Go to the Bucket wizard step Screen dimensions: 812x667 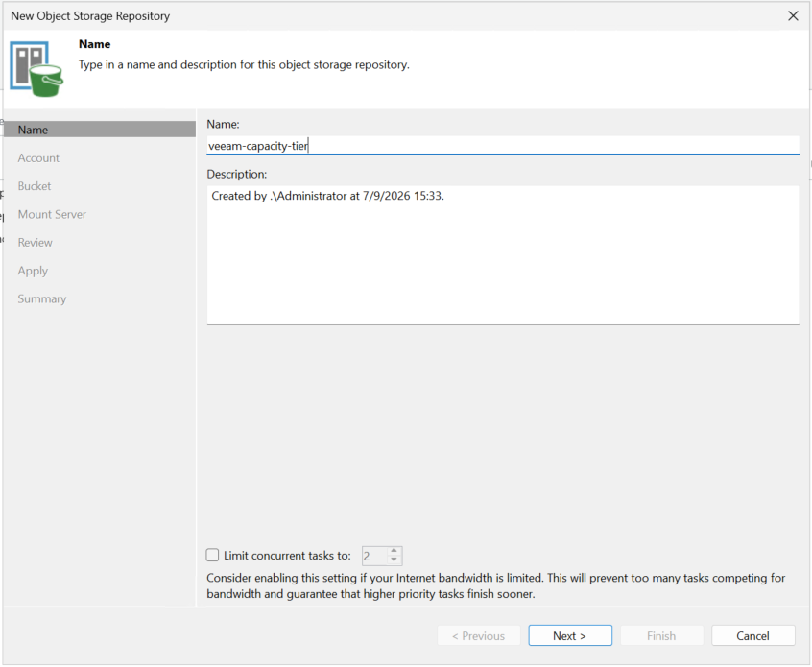tap(35, 186)
